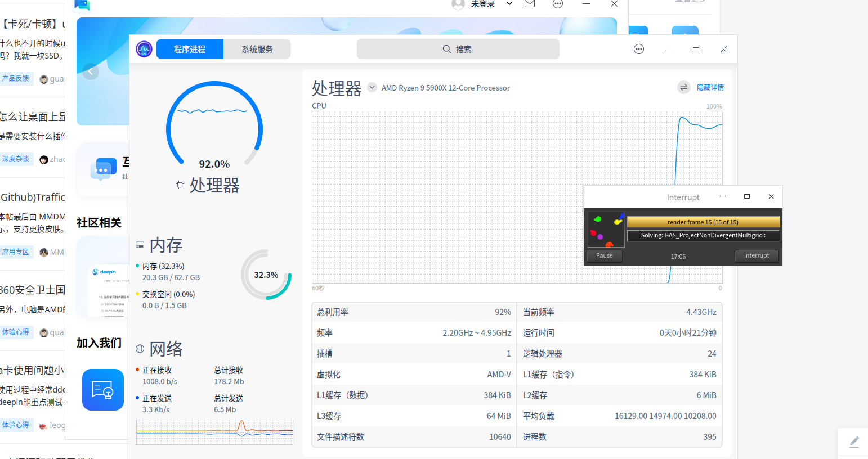Click the 频率 value 2.20GHz ~ 4.95GHz
The image size is (868, 459).
pyautogui.click(x=477, y=333)
